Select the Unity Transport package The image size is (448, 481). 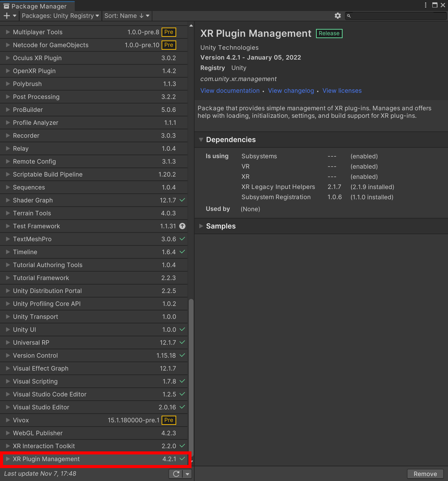(94, 317)
